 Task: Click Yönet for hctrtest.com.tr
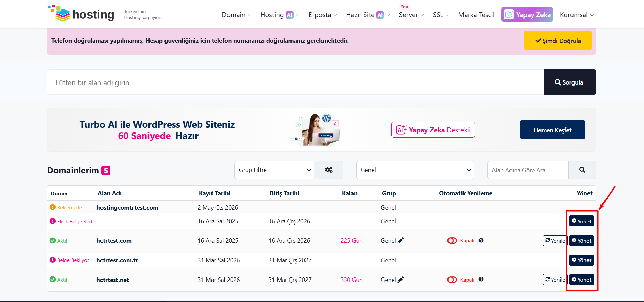point(582,260)
